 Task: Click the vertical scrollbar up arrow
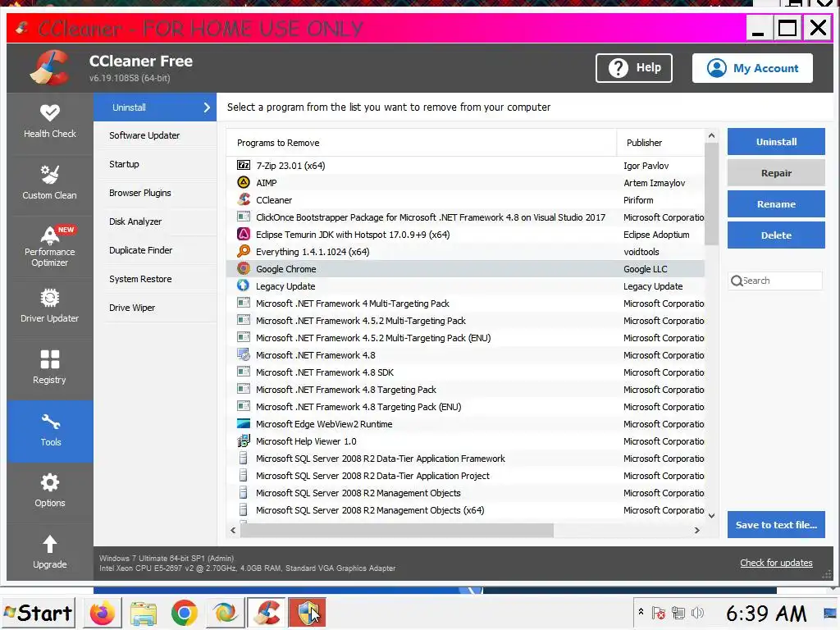click(x=711, y=136)
